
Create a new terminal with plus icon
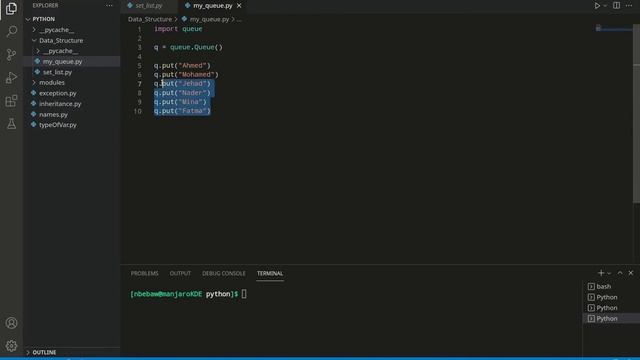coord(601,273)
